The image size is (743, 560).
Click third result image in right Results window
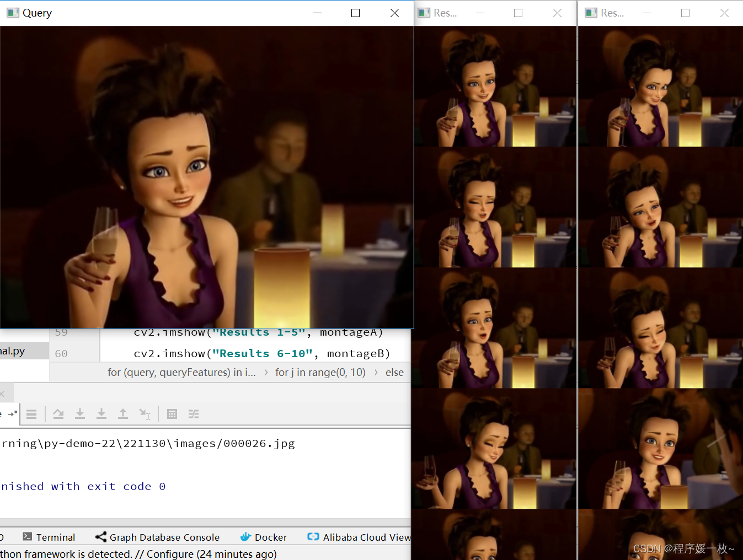click(660, 328)
